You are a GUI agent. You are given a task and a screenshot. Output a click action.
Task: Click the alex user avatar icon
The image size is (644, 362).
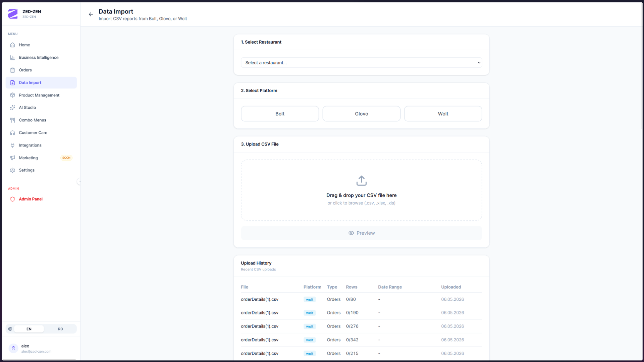13,348
